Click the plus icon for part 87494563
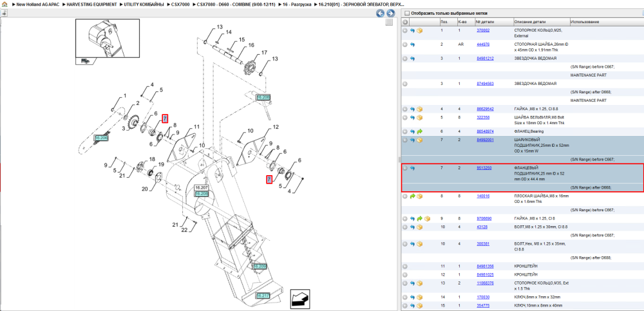This screenshot has height=311, width=644. point(405,84)
